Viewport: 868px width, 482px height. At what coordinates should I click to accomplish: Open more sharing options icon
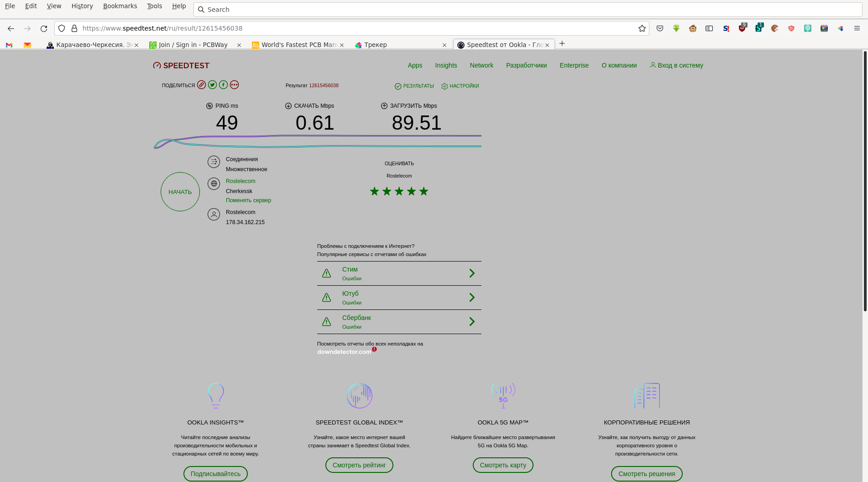234,85
